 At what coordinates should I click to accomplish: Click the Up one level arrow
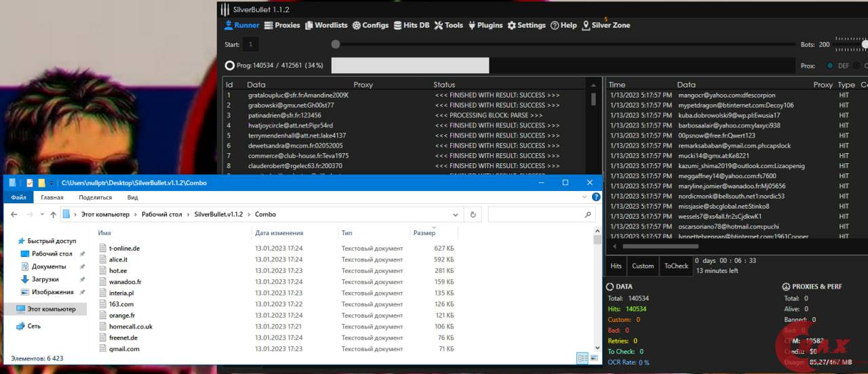(x=53, y=215)
